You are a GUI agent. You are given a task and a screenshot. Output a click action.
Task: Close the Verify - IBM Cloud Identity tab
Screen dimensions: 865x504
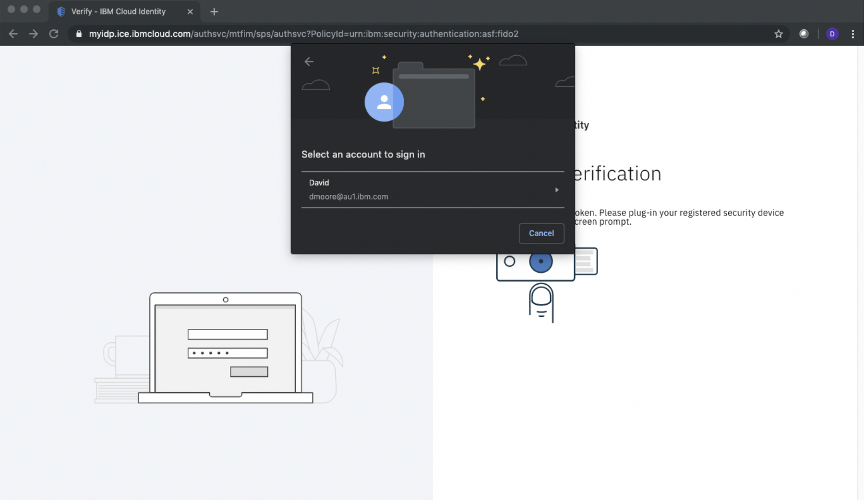point(191,12)
